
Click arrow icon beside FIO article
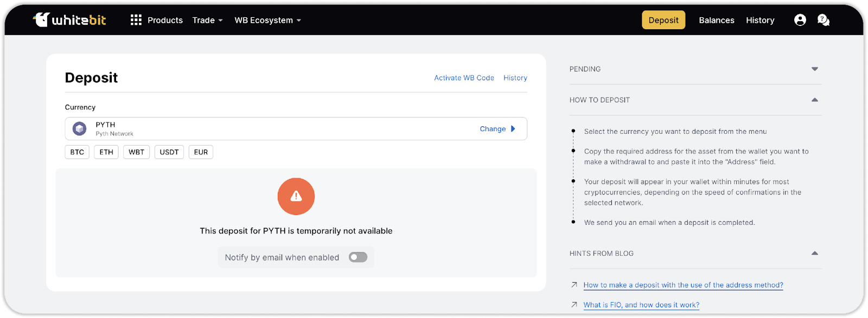pos(574,305)
